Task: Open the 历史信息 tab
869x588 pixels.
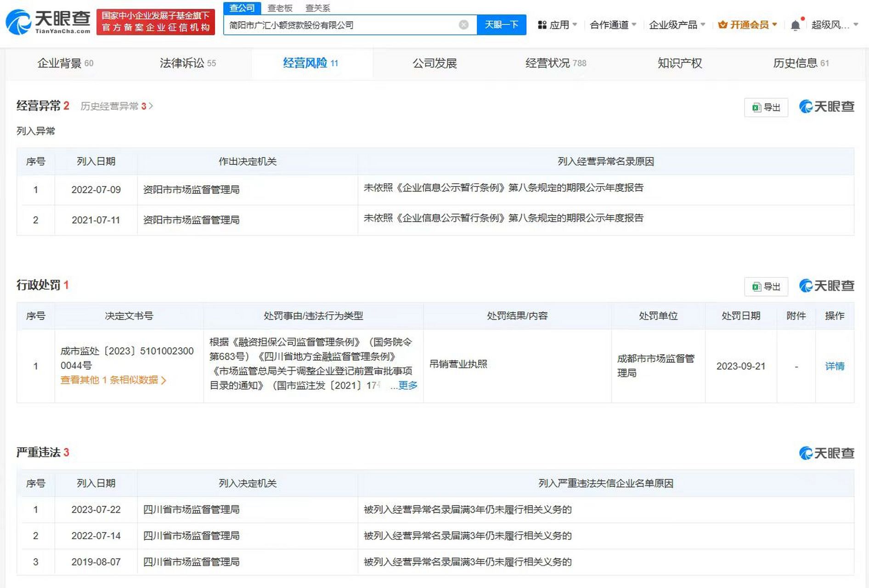Action: [x=801, y=63]
